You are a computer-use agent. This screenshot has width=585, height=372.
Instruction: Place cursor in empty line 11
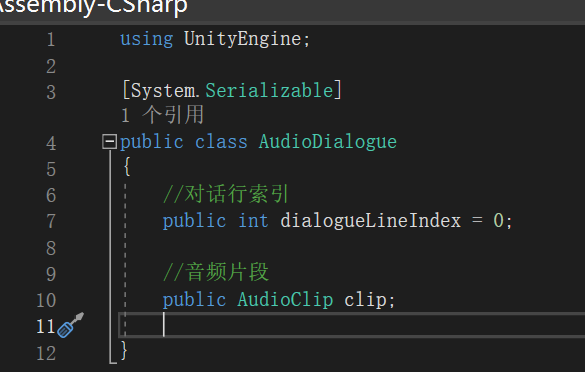[x=351, y=325]
